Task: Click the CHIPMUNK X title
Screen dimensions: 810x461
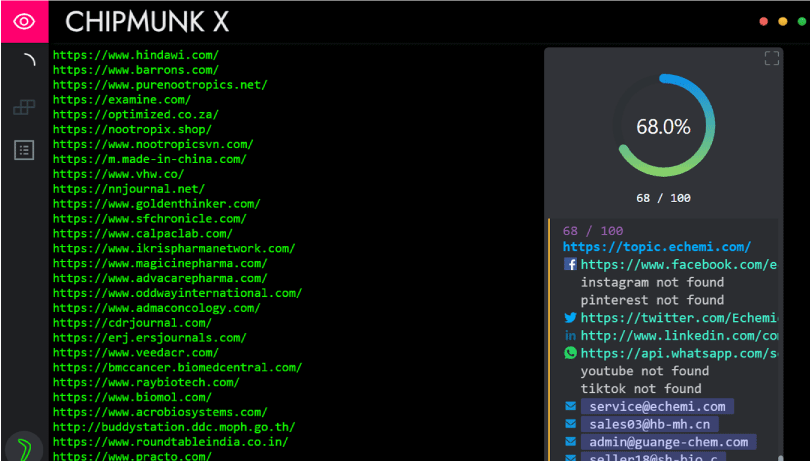Action: pos(147,22)
